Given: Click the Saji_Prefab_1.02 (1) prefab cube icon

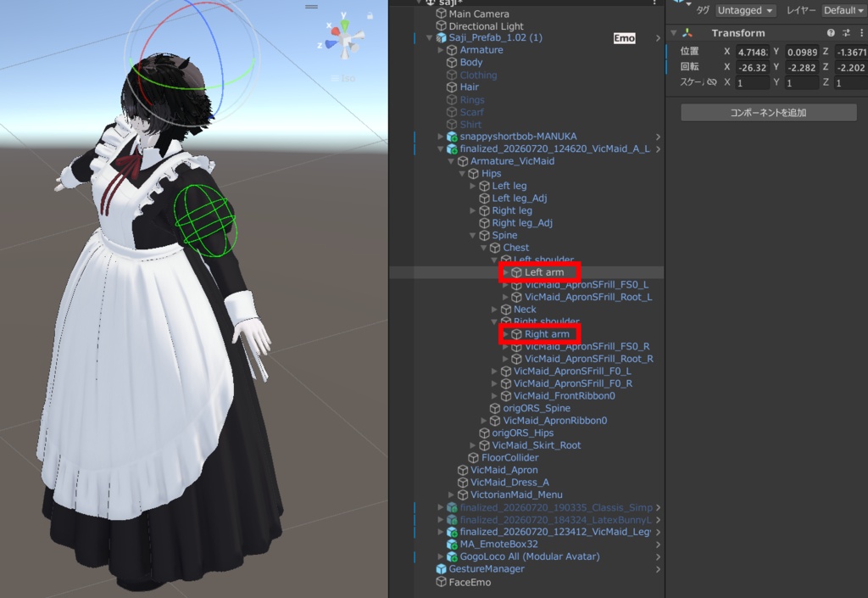Looking at the screenshot, I should click(441, 37).
